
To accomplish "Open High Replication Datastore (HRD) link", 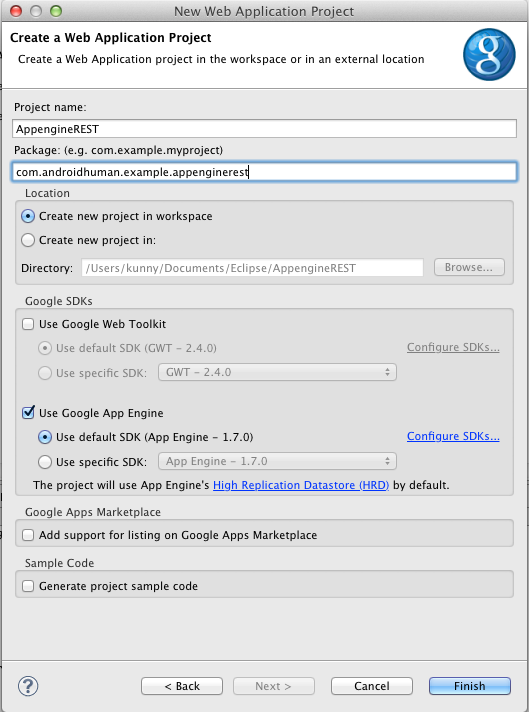I will [x=301, y=485].
